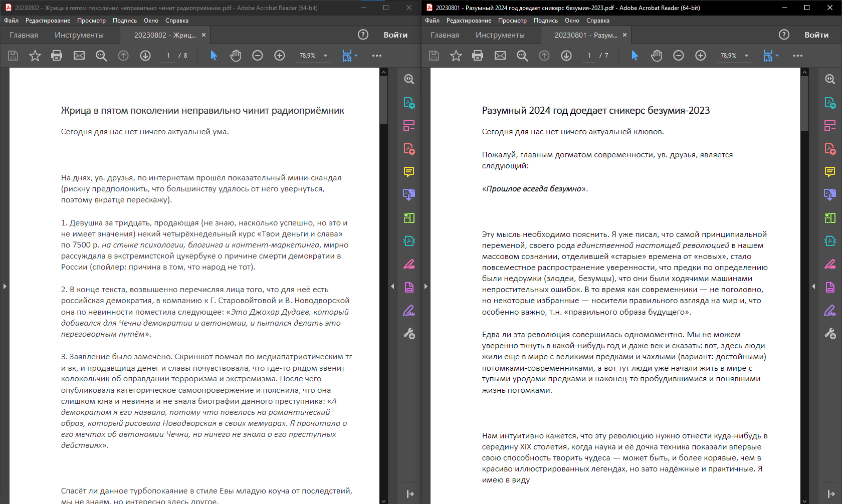Open the 78,9% zoom dropdown in the left window
Image resolution: width=842 pixels, height=504 pixels.
[x=326, y=56]
